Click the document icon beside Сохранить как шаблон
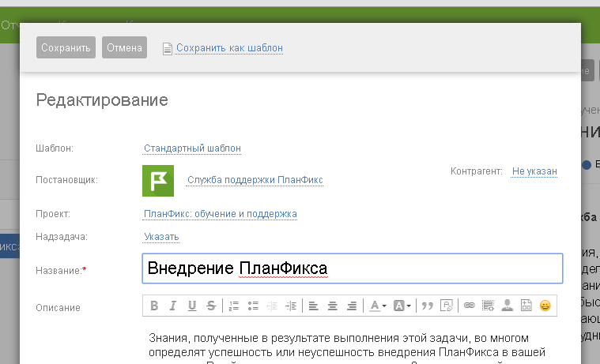600x364 pixels. pos(168,48)
